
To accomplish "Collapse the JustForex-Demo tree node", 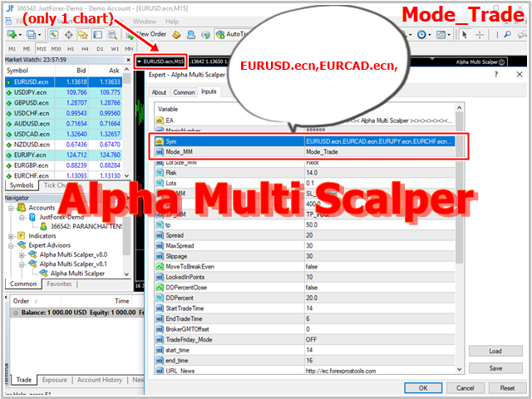I will point(22,218).
